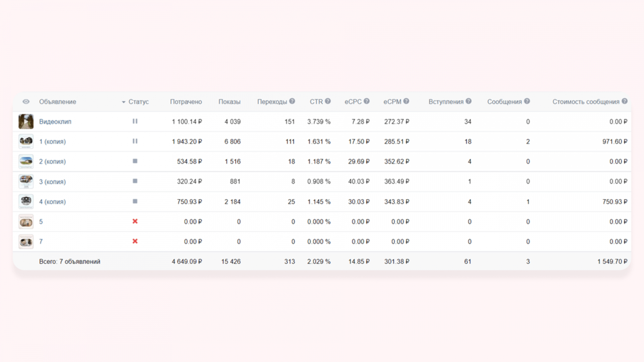Click help icon next to Сообщения

[527, 101]
